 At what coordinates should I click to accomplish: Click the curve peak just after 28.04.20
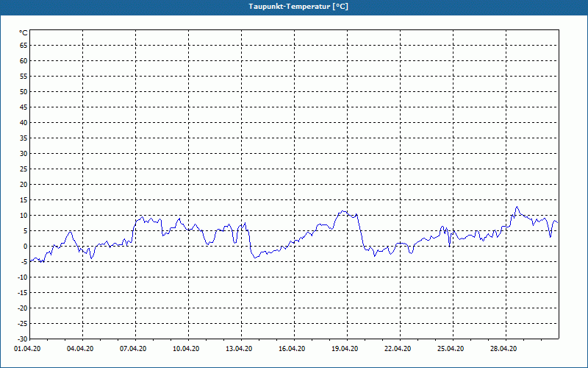pyautogui.click(x=517, y=207)
